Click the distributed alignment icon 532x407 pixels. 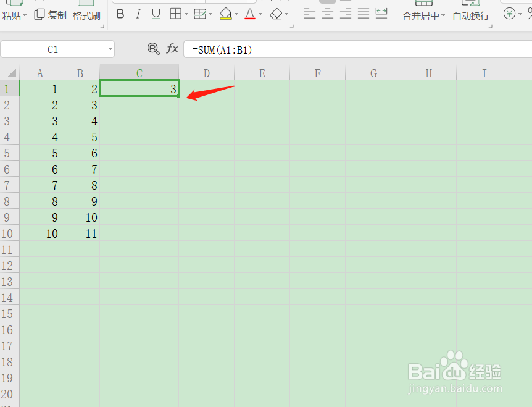click(x=381, y=14)
